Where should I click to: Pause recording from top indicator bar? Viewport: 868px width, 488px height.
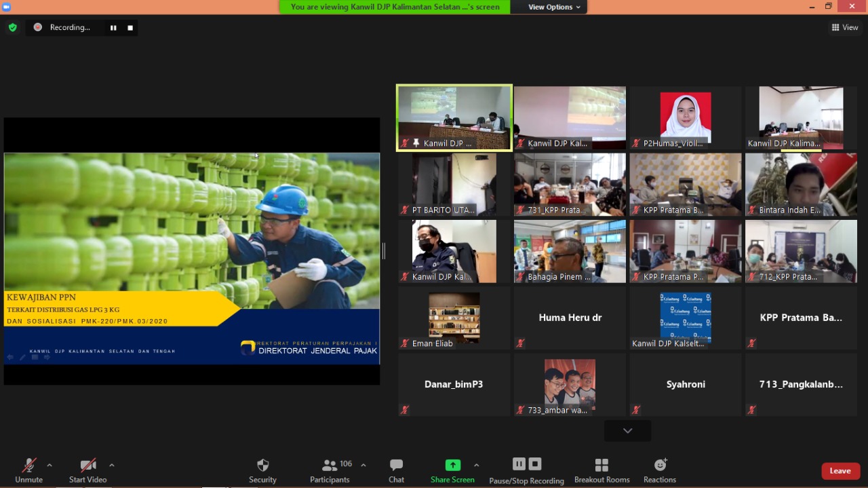point(113,28)
